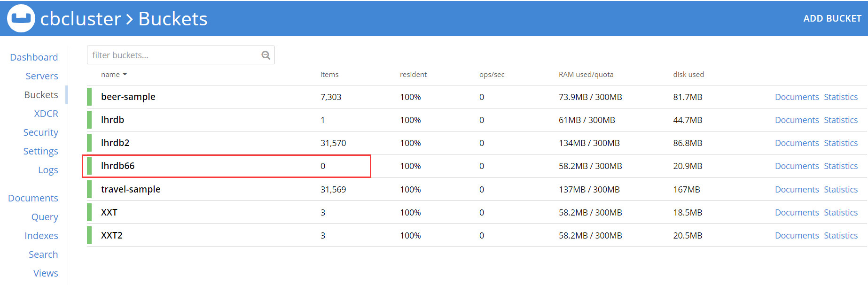868x285 pixels.
Task: Click the 134MB / 300MB RAM value
Action: (589, 143)
